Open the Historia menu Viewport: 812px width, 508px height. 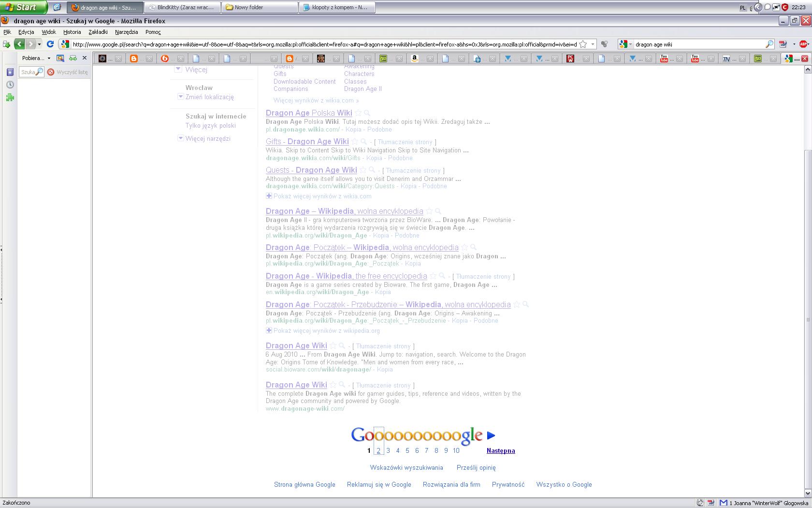(72, 32)
